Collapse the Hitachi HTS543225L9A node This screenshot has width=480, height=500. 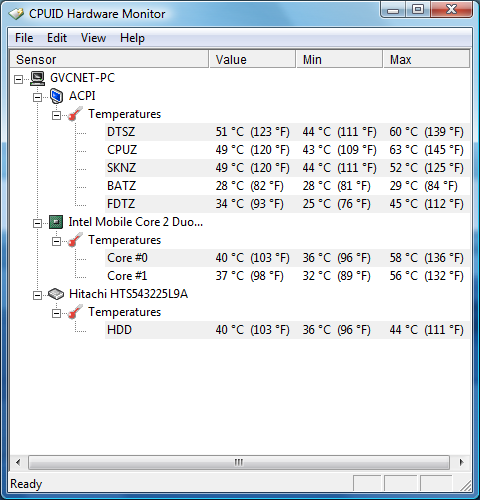pos(38,295)
